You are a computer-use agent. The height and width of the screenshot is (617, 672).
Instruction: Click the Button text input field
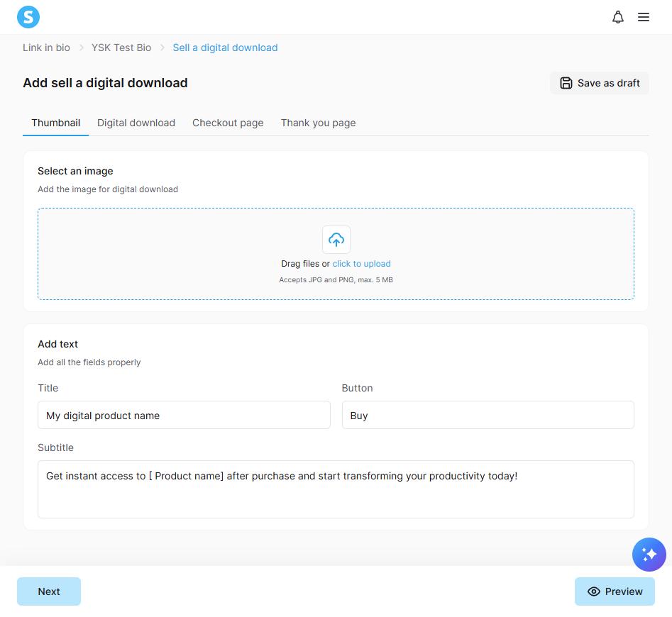tap(488, 415)
